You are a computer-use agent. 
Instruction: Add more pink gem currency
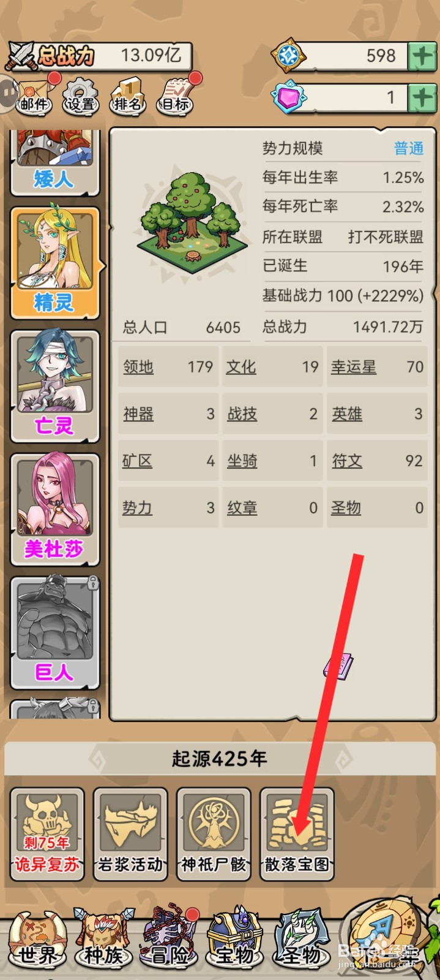[x=422, y=98]
